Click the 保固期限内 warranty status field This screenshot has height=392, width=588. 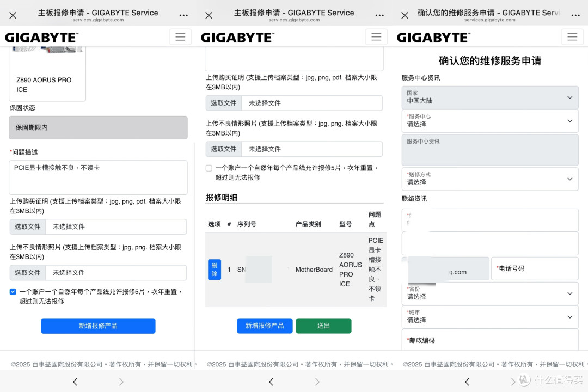click(98, 127)
